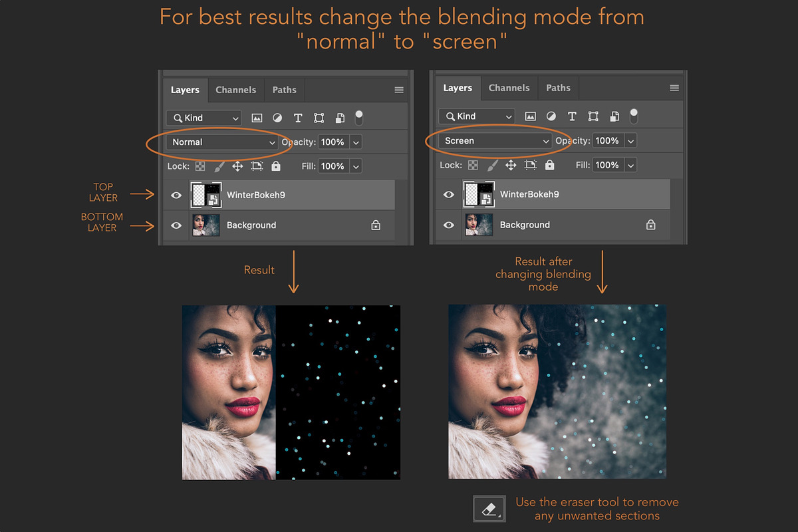This screenshot has height=532, width=798.
Task: Click the filter by Shape layers icon
Action: pyautogui.click(x=319, y=118)
